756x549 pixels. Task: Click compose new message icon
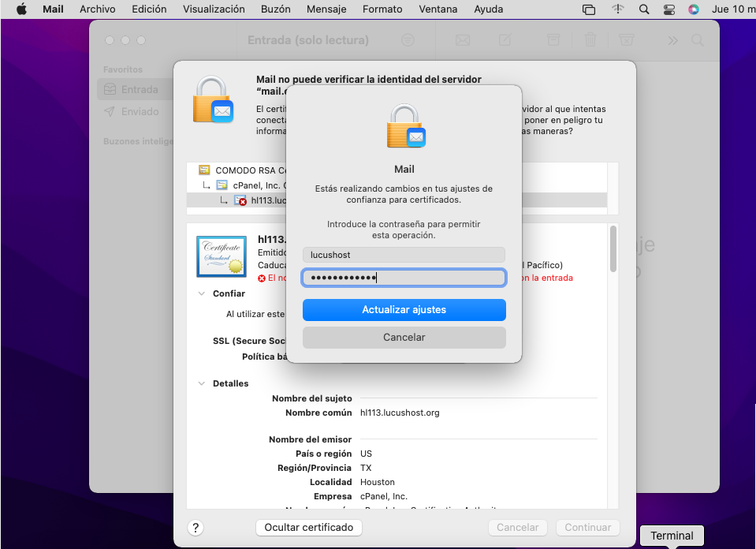point(505,40)
